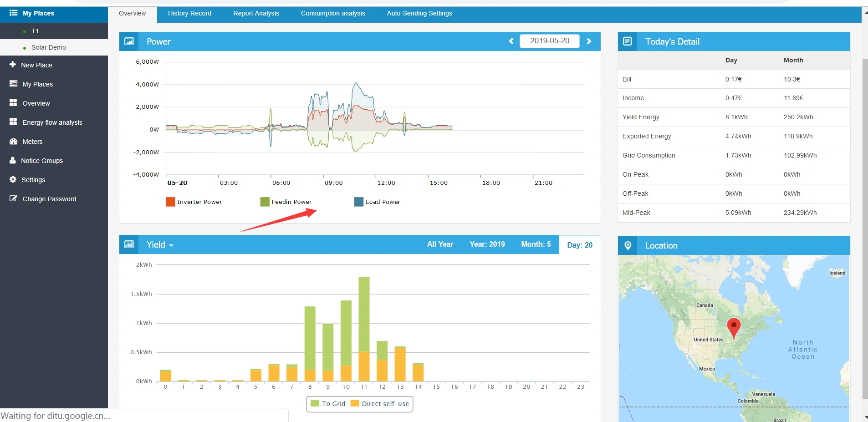Toggle Inverter Power series in legend

click(x=194, y=202)
